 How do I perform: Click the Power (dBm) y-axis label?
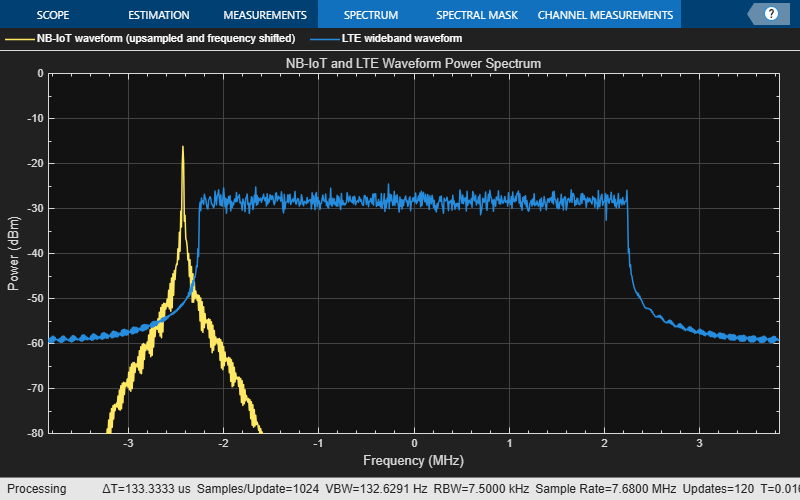[13, 253]
